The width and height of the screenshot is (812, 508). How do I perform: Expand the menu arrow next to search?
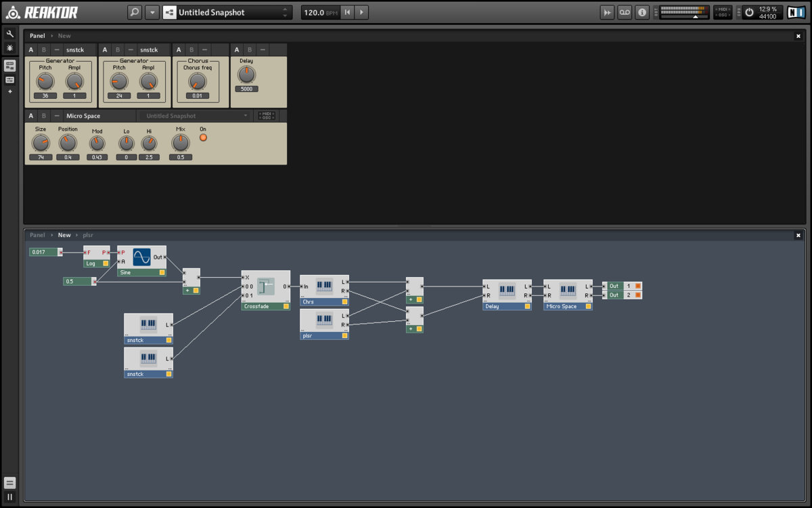click(x=152, y=12)
